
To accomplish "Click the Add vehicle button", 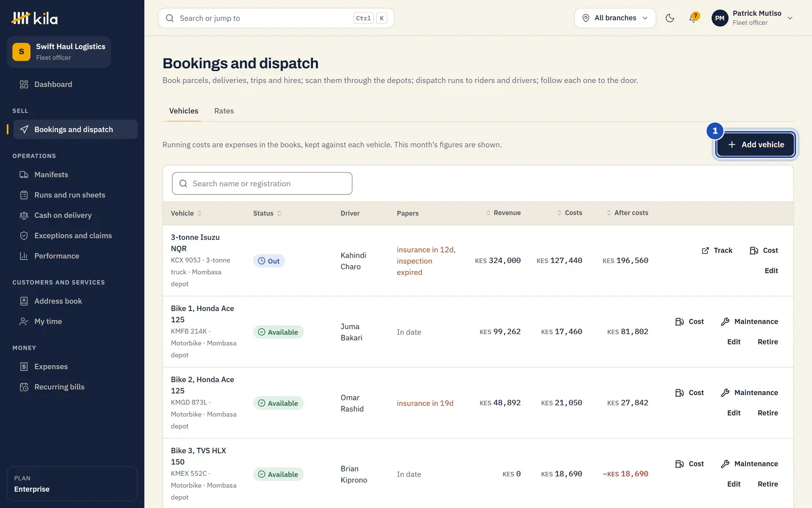I will (755, 144).
